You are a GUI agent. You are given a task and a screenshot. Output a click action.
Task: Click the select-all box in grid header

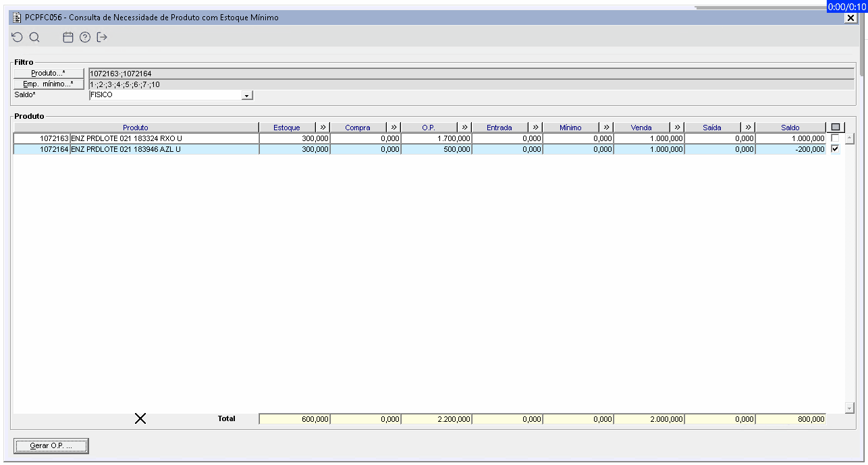(x=836, y=128)
